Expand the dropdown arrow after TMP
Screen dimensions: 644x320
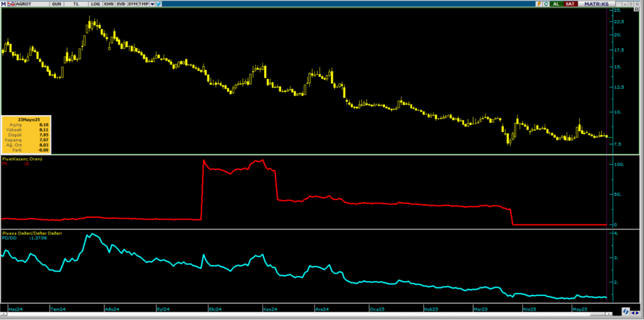152,4
